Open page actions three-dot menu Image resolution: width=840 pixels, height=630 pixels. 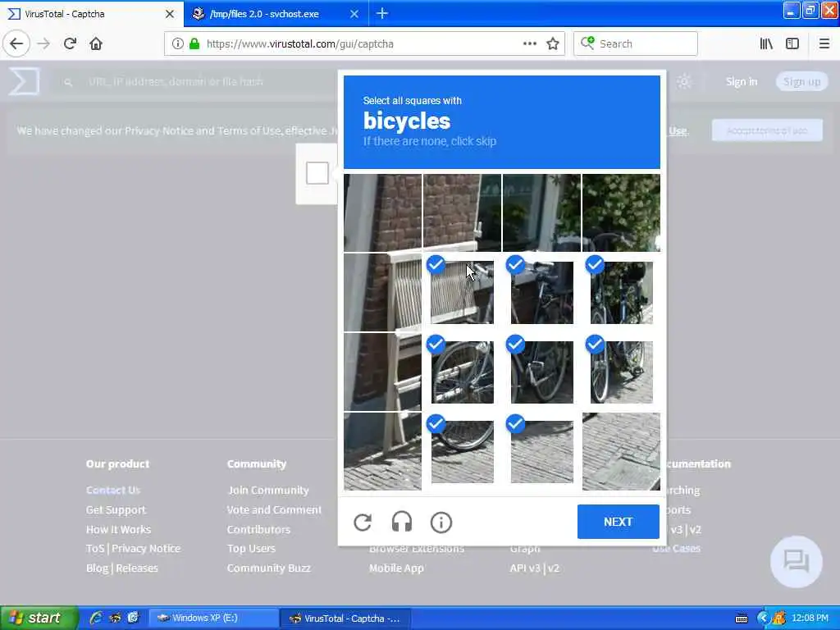(x=529, y=44)
